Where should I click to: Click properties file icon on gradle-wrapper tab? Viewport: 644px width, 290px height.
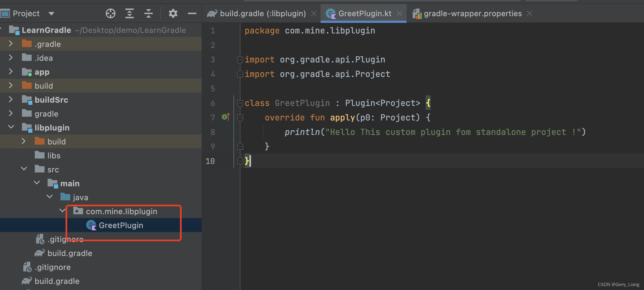click(417, 14)
